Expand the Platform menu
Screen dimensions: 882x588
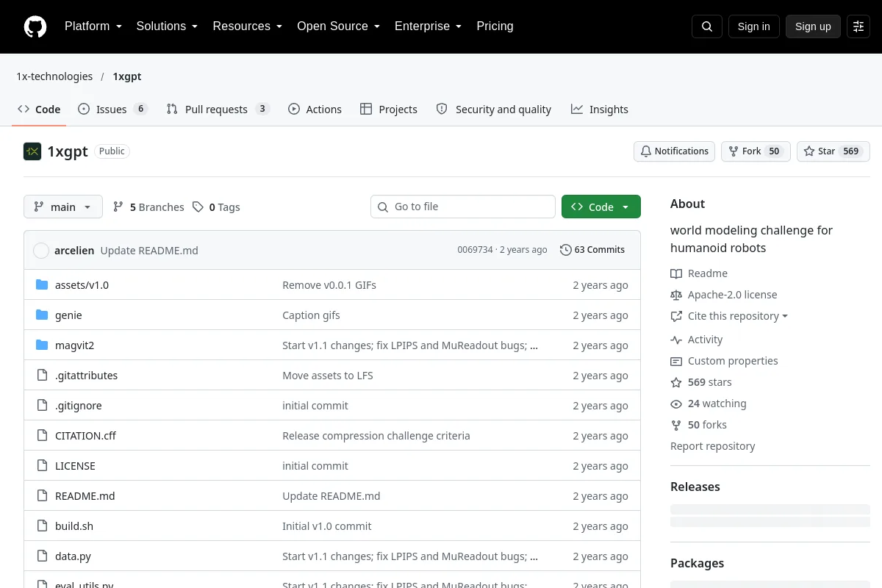click(x=93, y=26)
